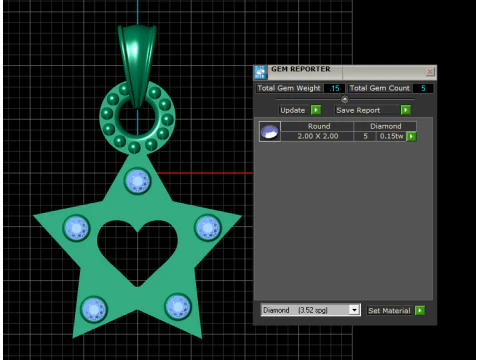This screenshot has width=480, height=360.
Task: Click the slider handle below gem totals
Action: (345, 99)
